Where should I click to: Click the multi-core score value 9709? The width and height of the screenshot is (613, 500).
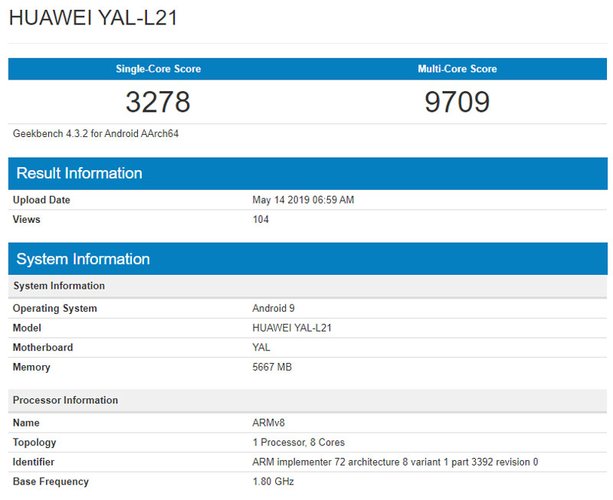tap(457, 102)
